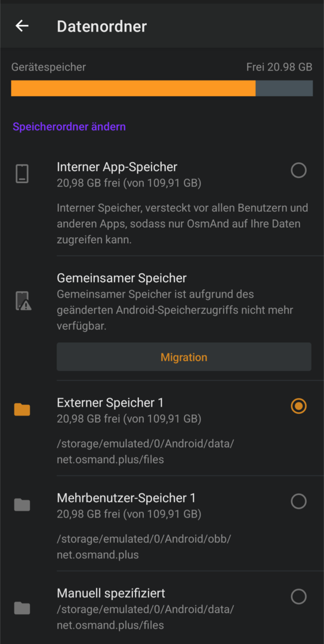The image size is (324, 644).
Task: Enable the Manuell spezifiziert radio option
Action: coord(298,596)
